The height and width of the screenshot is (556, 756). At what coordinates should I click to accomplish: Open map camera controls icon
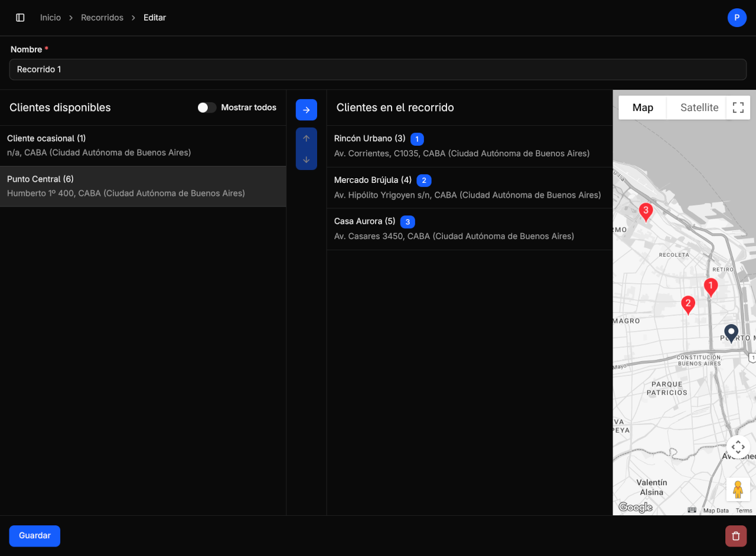(738, 447)
